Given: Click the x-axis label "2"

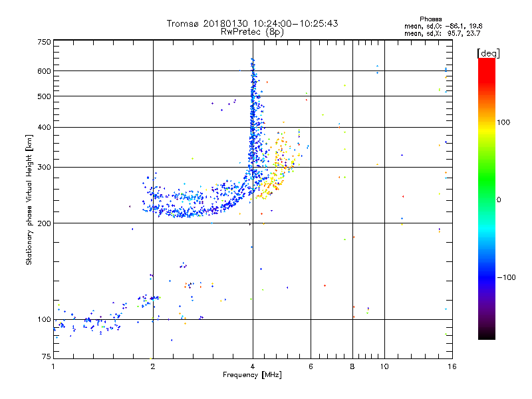Looking at the screenshot, I should 153,366.
